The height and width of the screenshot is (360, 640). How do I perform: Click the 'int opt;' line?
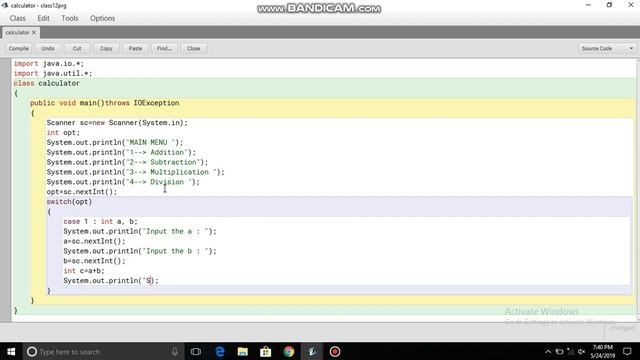tap(63, 133)
